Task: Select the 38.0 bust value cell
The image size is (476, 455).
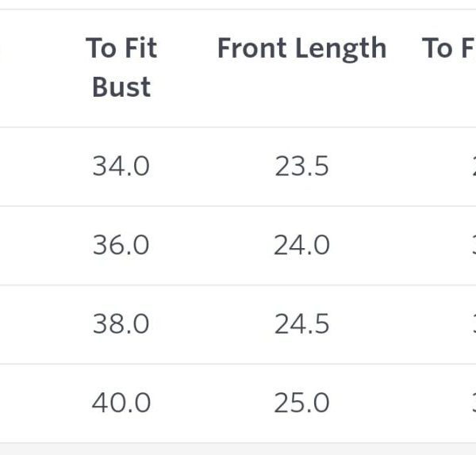Action: [121, 324]
